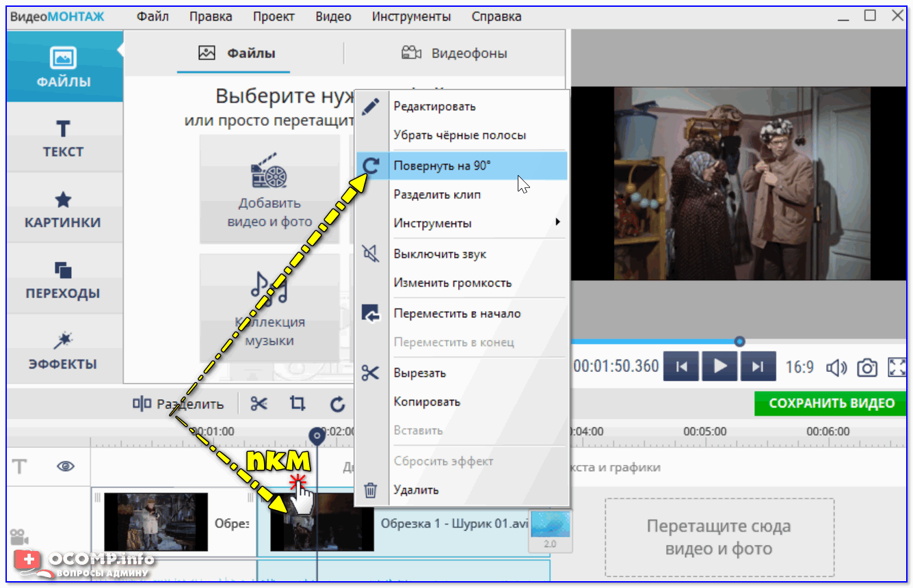Screen dimensions: 913x588
Task: Click the 00:05:00 mark on timeline ruler
Action: 705,432
